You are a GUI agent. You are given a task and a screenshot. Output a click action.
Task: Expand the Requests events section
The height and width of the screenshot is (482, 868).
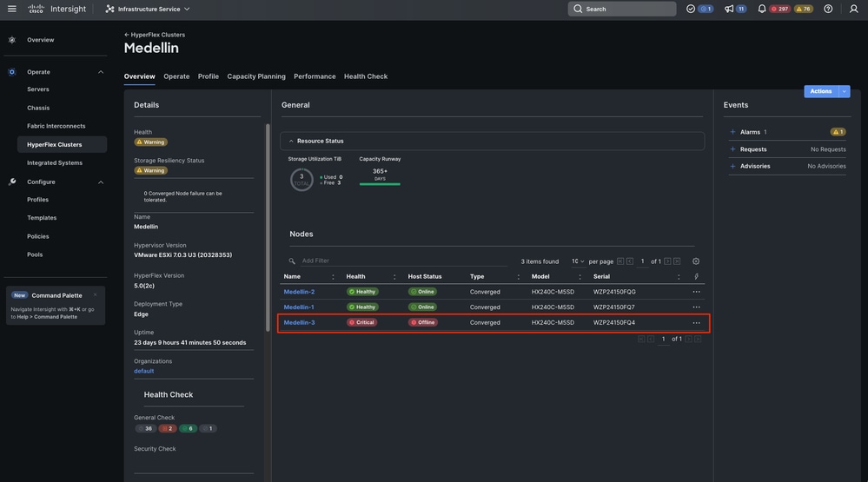point(732,149)
